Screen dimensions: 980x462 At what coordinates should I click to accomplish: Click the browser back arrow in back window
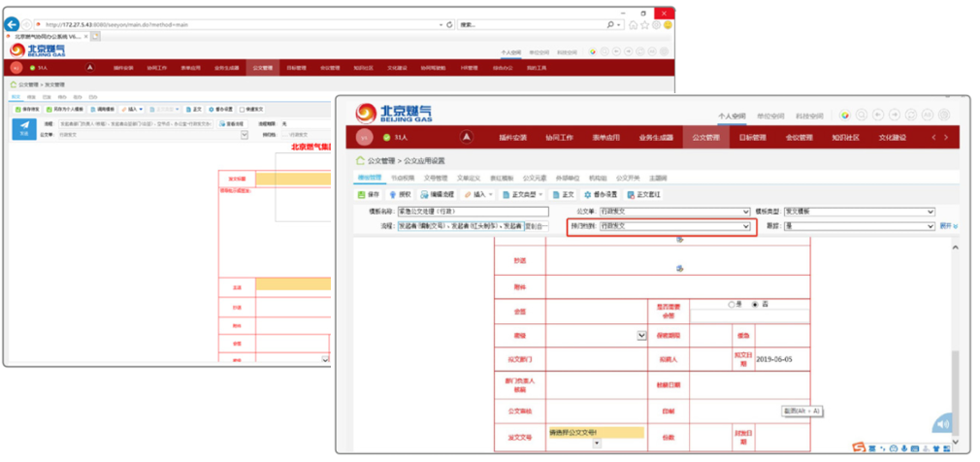point(12,24)
